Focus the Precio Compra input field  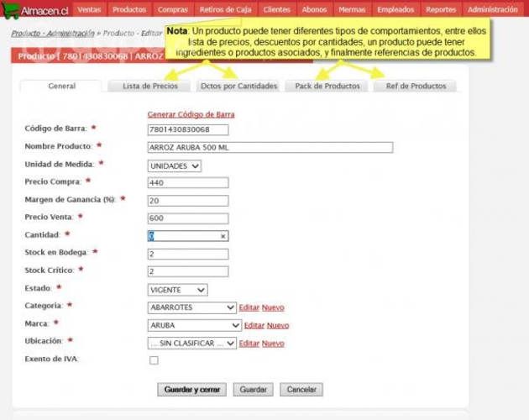coord(188,182)
